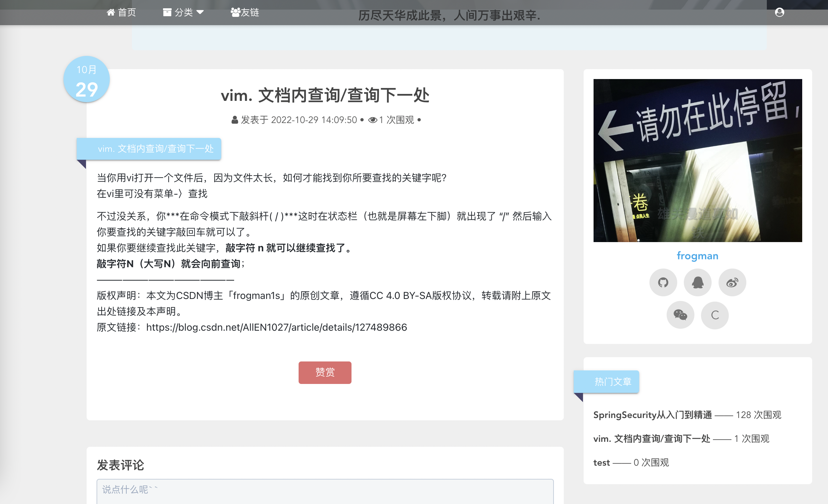Go to the 友链 links page

245,13
